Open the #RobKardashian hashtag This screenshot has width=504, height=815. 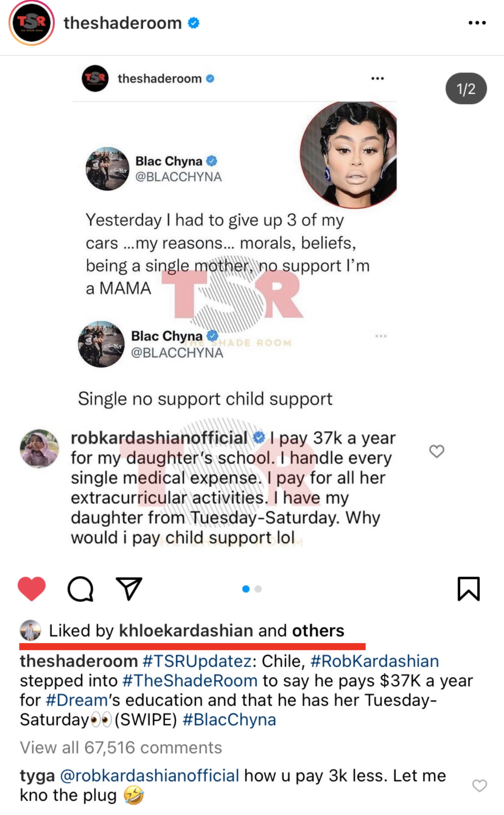point(375,661)
